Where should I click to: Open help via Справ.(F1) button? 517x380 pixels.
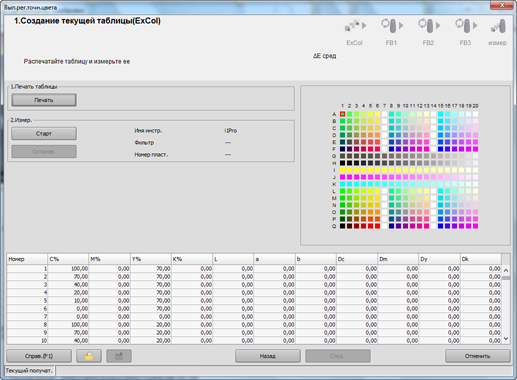(39, 356)
